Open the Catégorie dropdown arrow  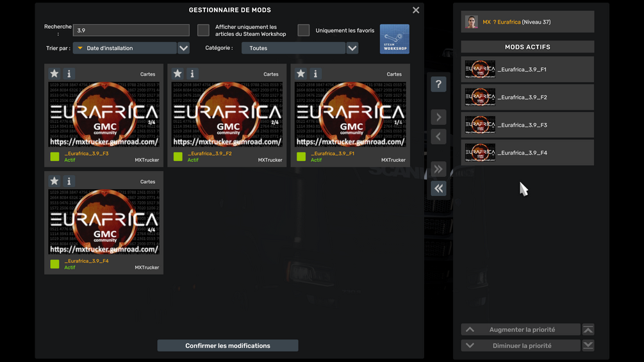[x=352, y=48]
